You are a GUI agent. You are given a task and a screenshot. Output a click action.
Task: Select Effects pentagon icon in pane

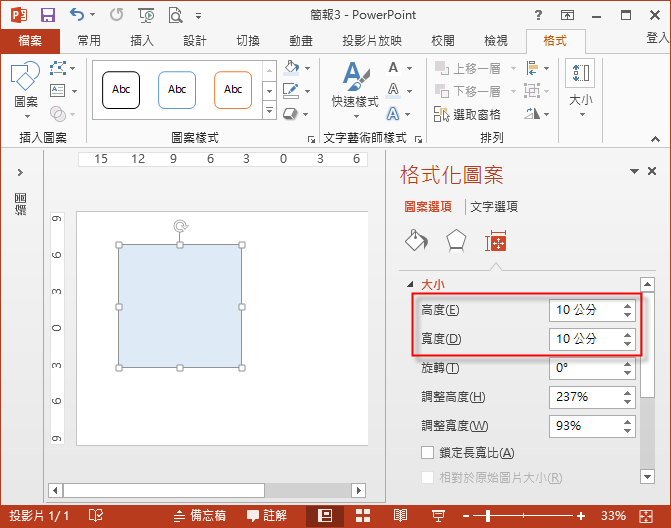point(456,240)
